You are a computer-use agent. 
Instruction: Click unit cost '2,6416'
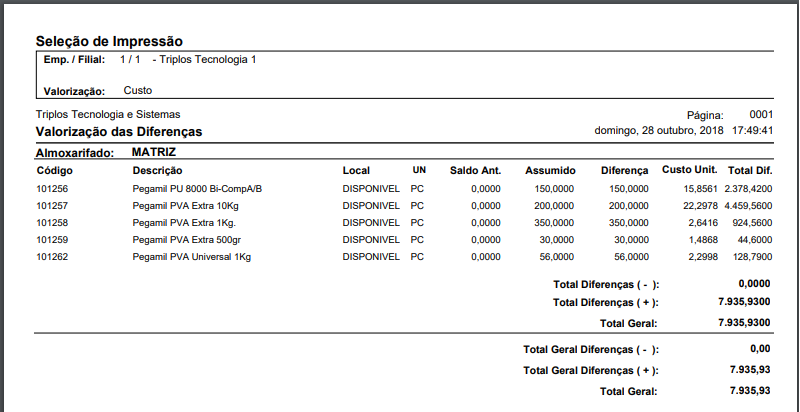click(x=703, y=223)
